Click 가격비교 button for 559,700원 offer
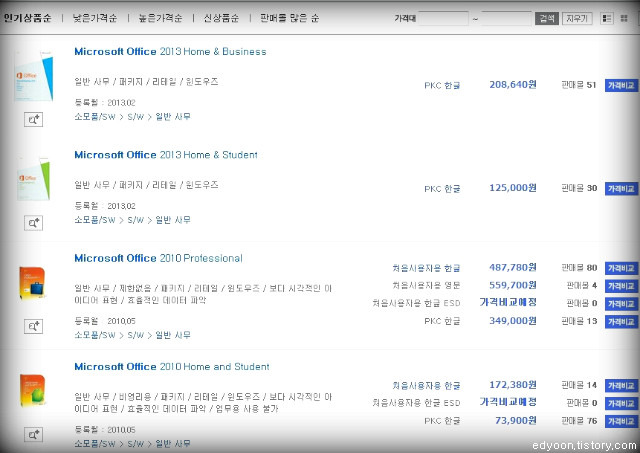Screen dimensions: 640x453 pyautogui.click(x=621, y=286)
